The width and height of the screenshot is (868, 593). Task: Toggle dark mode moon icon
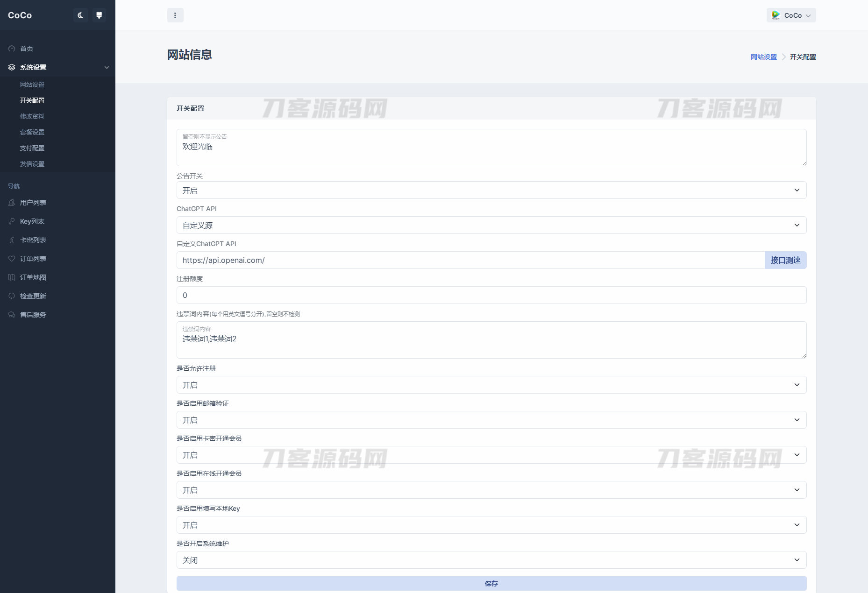point(80,15)
